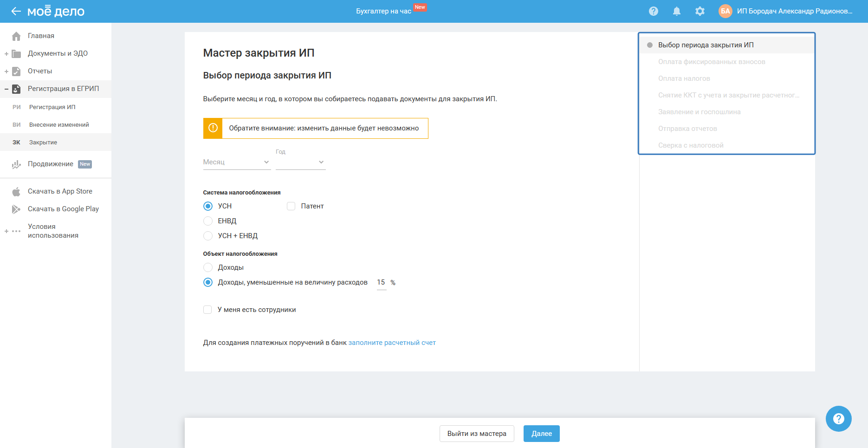Image resolution: width=868 pixels, height=448 pixels.
Task: Click the Продвижение chart icon
Action: (16, 164)
